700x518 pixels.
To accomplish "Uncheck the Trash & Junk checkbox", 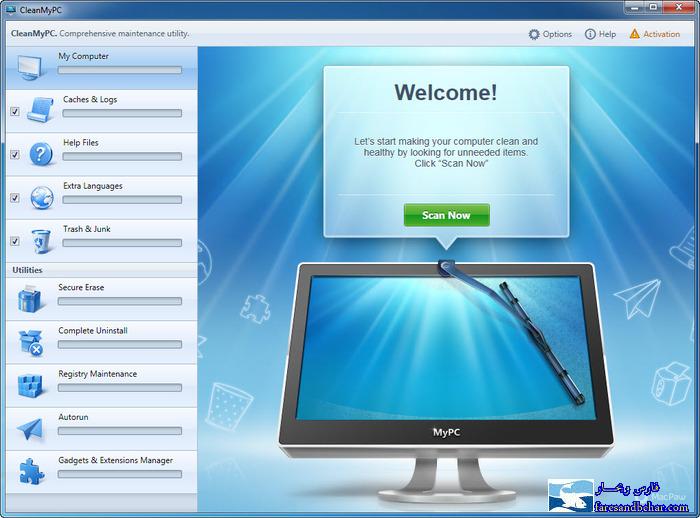I will click(14, 241).
